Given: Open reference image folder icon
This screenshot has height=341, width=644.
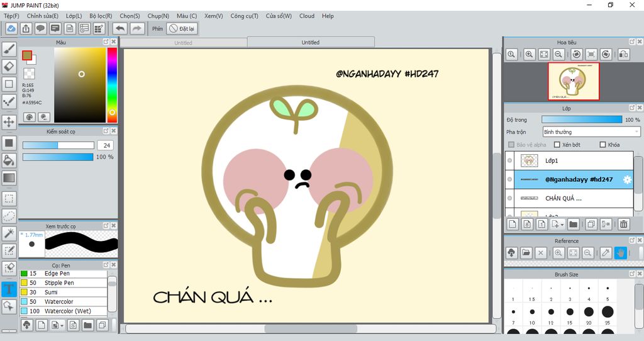Looking at the screenshot, I should 526,253.
